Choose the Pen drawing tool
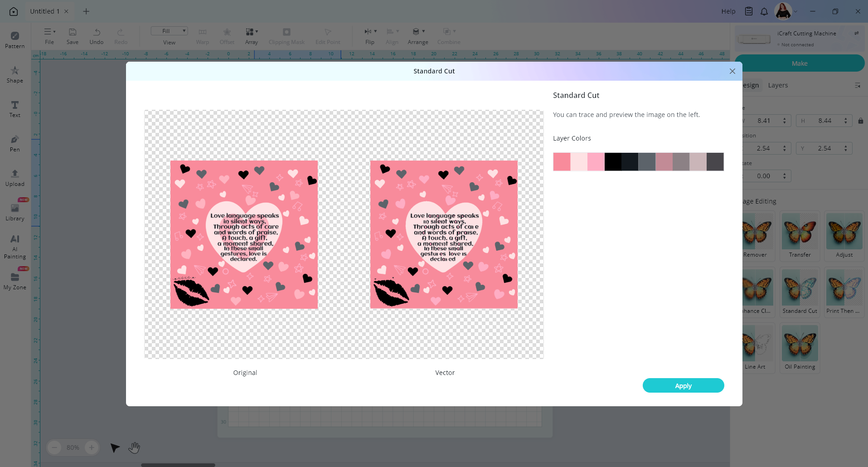The width and height of the screenshot is (868, 467). point(15,143)
